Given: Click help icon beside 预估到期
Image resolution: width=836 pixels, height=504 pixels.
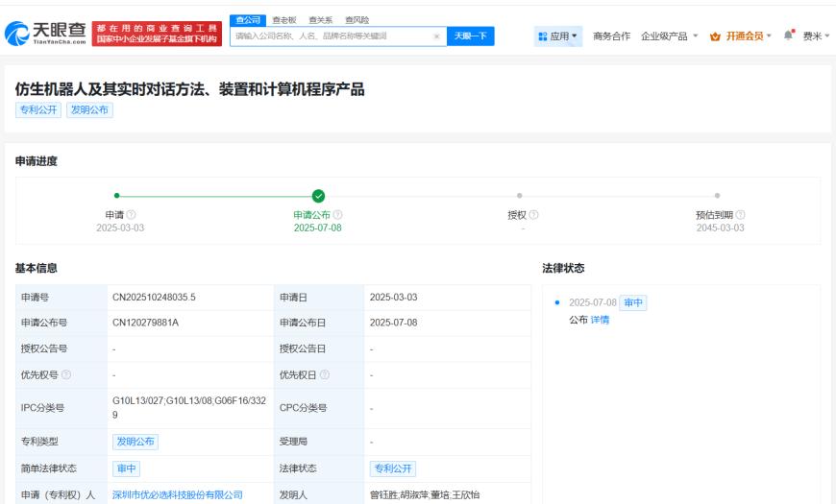Looking at the screenshot, I should tap(740, 215).
